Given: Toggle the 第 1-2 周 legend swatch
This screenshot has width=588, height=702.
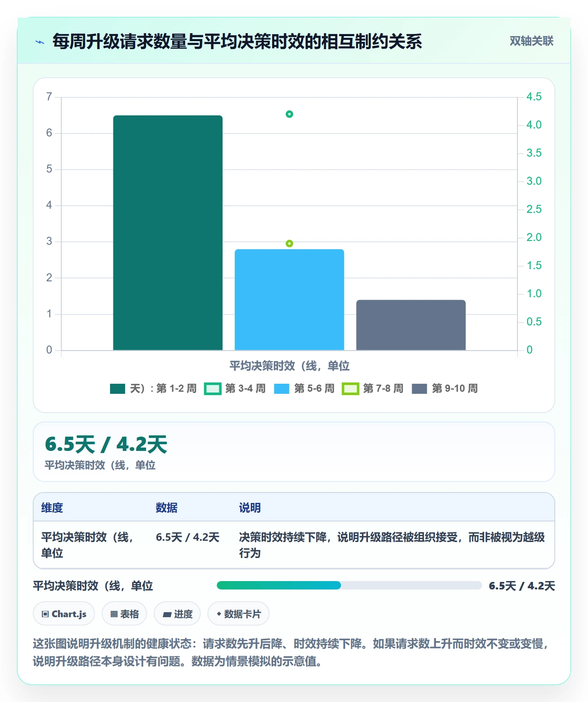Looking at the screenshot, I should point(118,389).
